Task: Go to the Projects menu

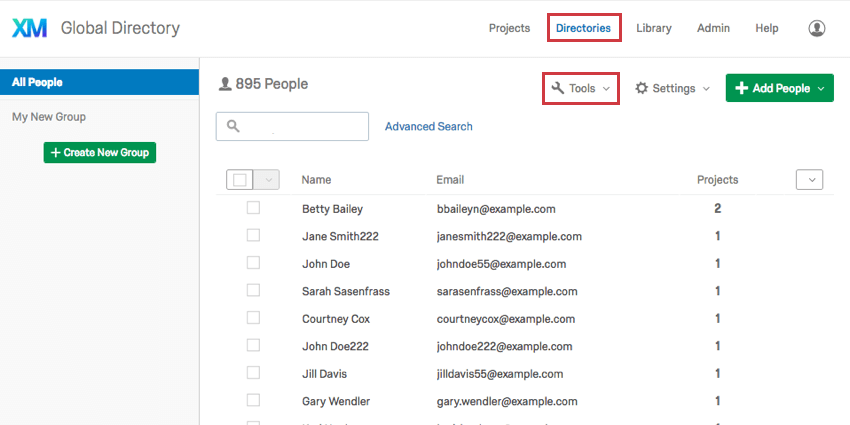Action: pyautogui.click(x=509, y=28)
